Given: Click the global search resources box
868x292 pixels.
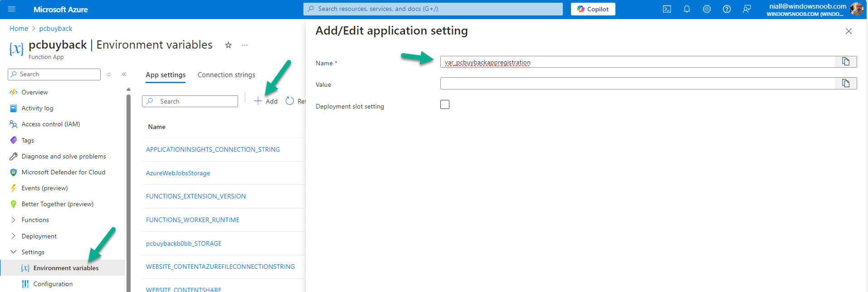Looking at the screenshot, I should (x=433, y=9).
